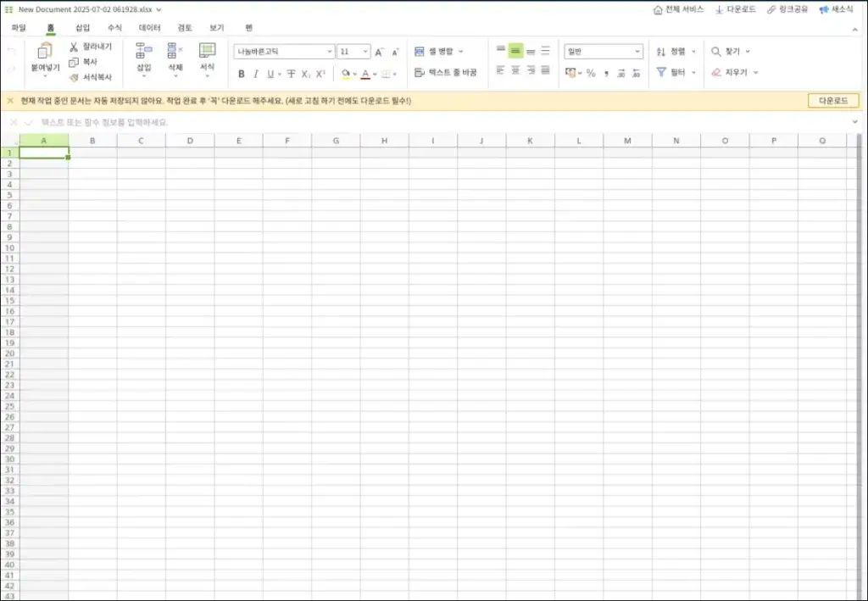Click the Insert cells (삽입) icon
This screenshot has height=601, width=868.
(143, 51)
